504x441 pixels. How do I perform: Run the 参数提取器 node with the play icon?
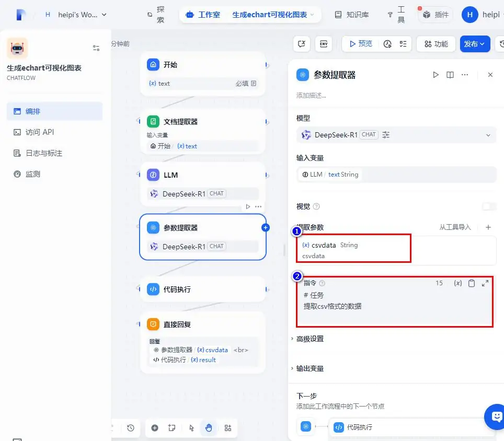point(436,75)
